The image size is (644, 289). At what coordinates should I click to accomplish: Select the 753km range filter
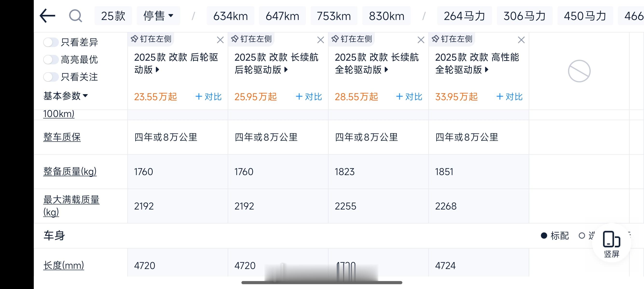click(334, 16)
